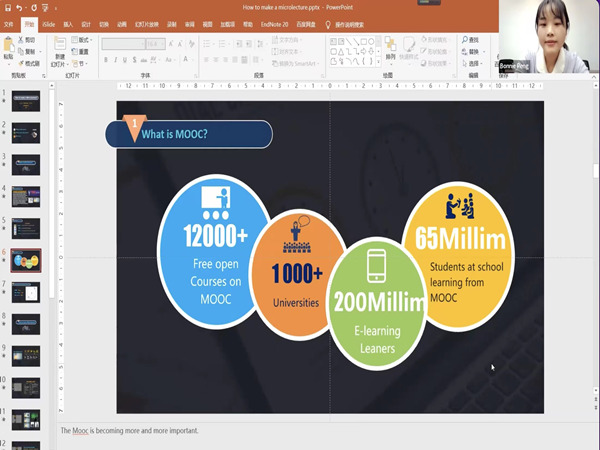
Task: Click the Save icon in quick access toolbar
Action: pyautogui.click(x=6, y=7)
